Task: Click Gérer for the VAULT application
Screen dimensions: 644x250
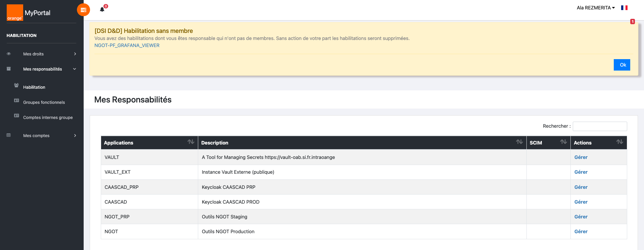Action: click(581, 157)
